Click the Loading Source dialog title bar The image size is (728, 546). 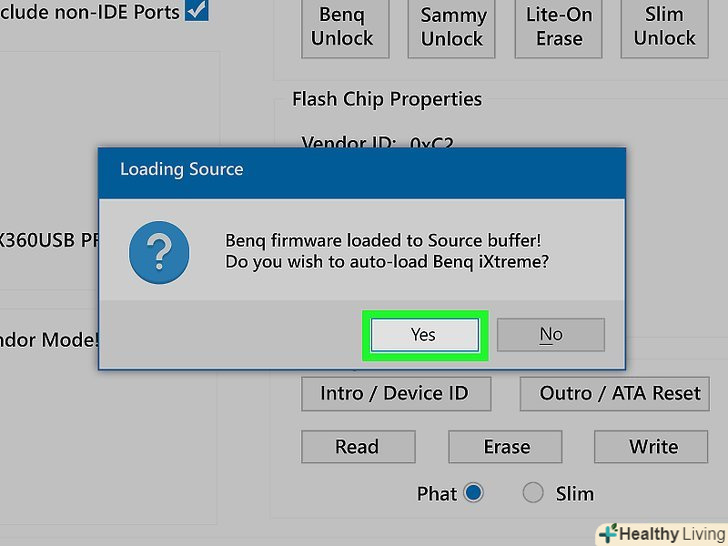click(x=361, y=169)
